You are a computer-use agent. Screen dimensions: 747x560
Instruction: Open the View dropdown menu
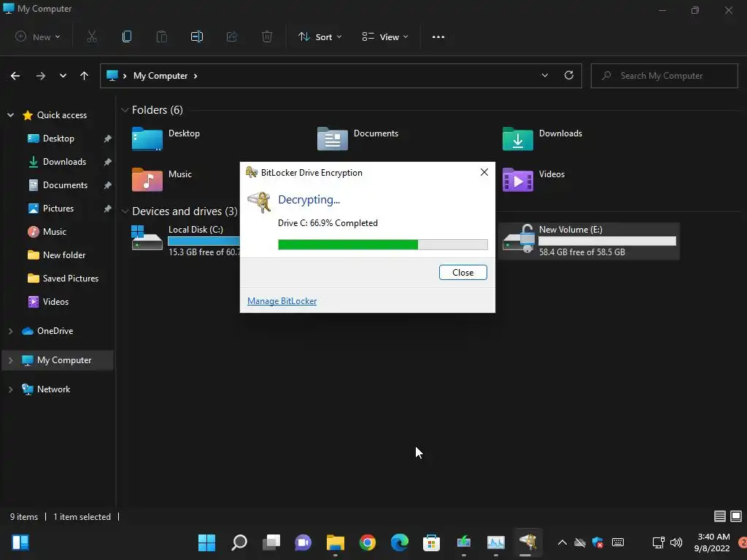tap(385, 36)
